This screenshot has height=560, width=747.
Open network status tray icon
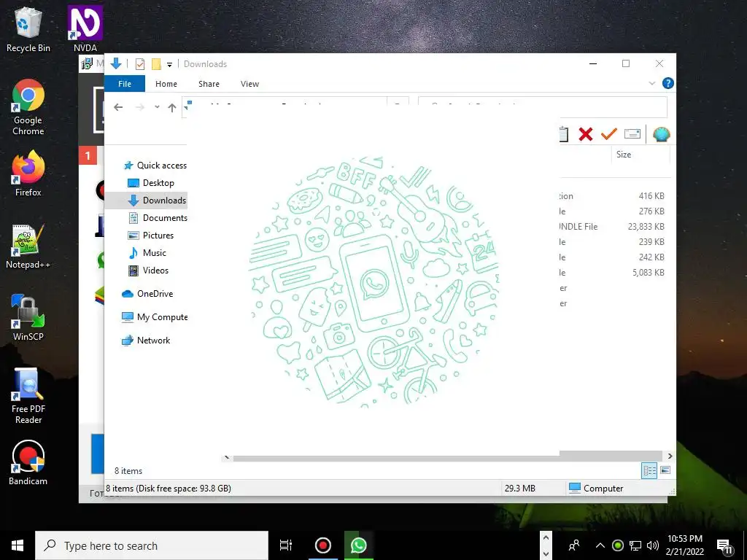[635, 545]
